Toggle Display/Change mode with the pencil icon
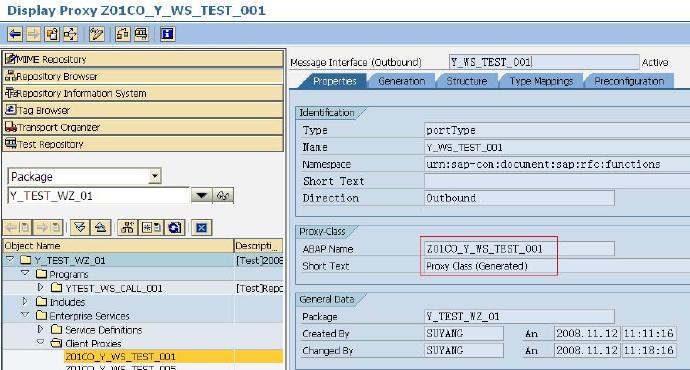The image size is (690, 370). [96, 34]
